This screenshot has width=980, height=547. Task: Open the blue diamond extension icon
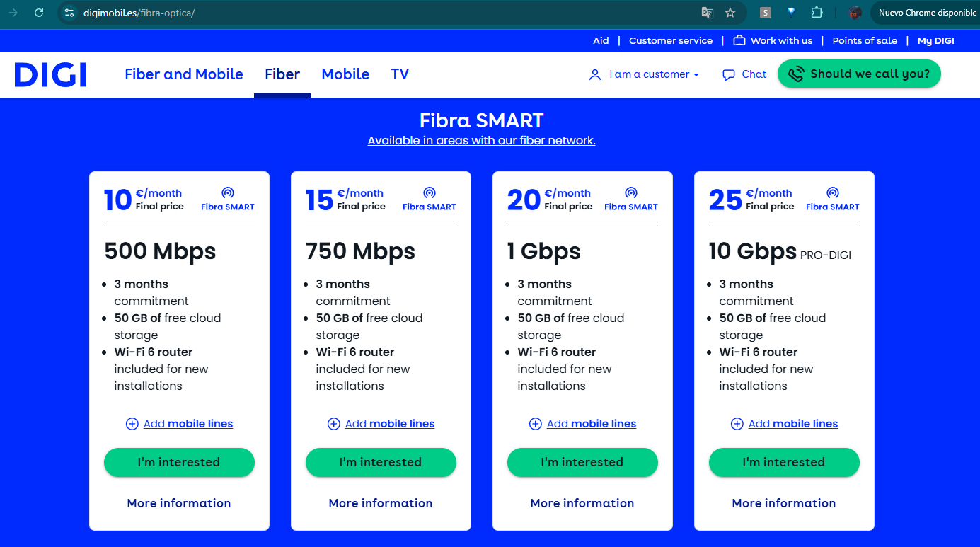(x=791, y=13)
